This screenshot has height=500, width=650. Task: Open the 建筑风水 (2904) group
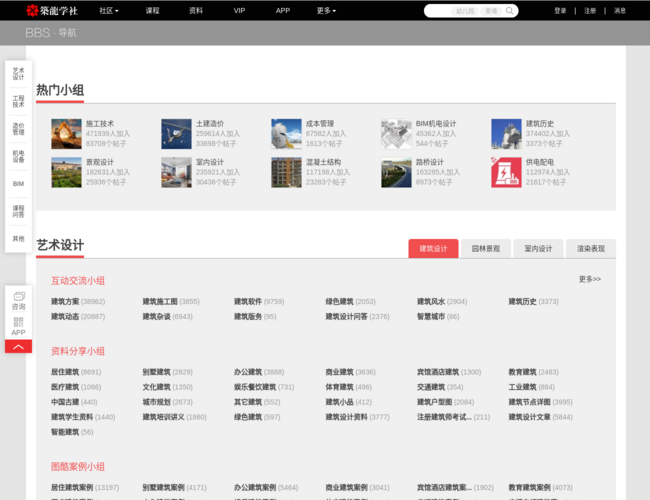[442, 301]
